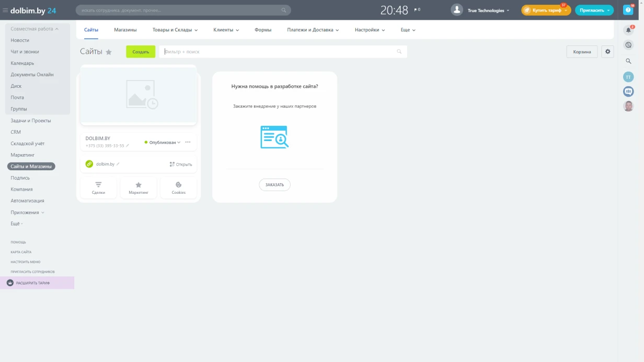Open the Формы tab
Viewport: 644px width, 362px height.
pyautogui.click(x=263, y=30)
